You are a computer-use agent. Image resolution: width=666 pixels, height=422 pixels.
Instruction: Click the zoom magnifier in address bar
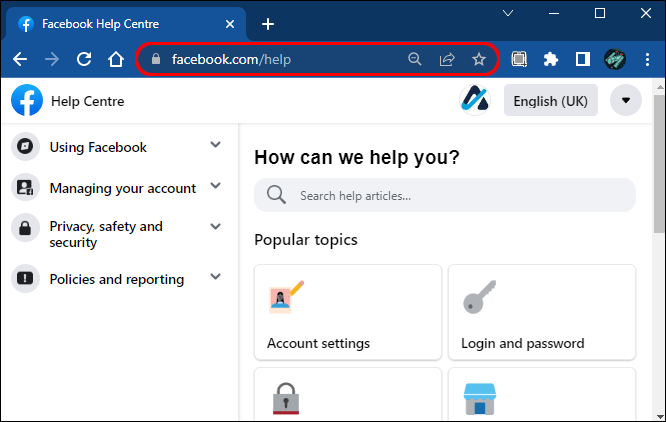point(415,59)
